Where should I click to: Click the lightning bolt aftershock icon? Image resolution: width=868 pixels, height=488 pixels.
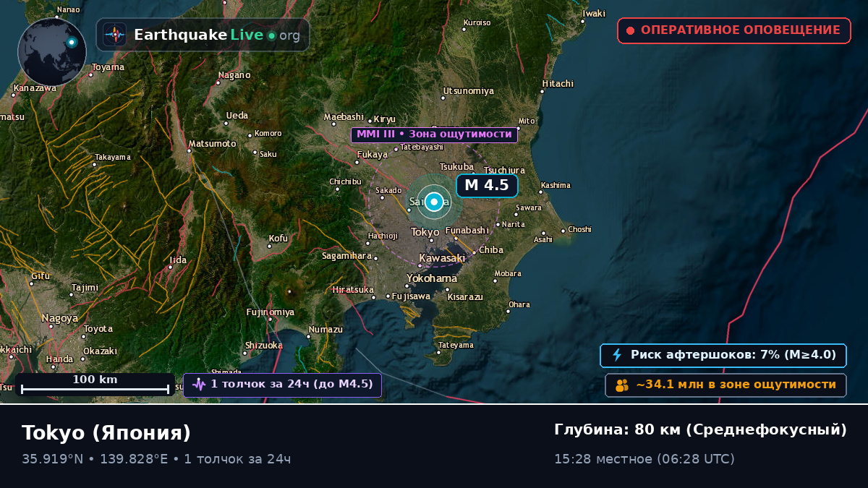tap(617, 355)
